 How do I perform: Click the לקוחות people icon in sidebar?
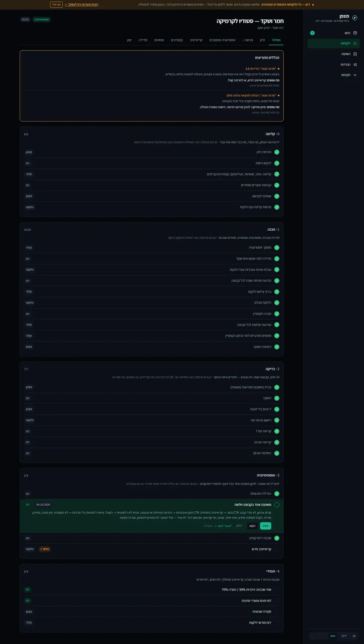(355, 43)
